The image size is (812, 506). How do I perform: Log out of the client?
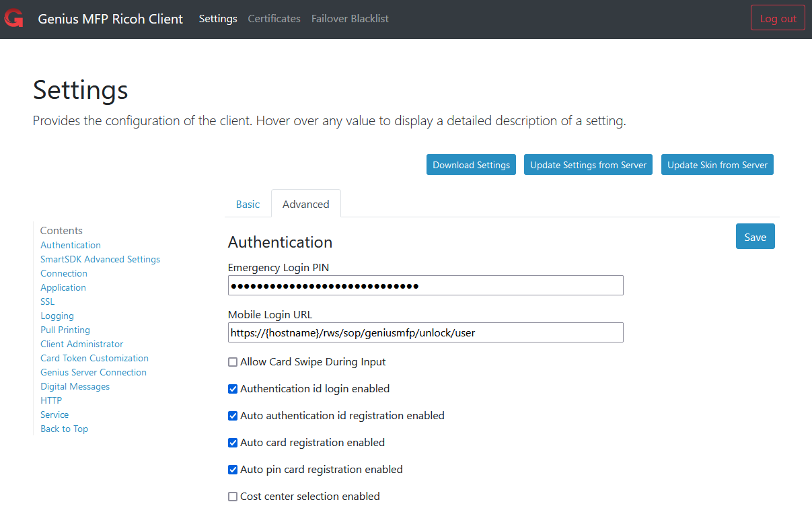[x=778, y=18]
